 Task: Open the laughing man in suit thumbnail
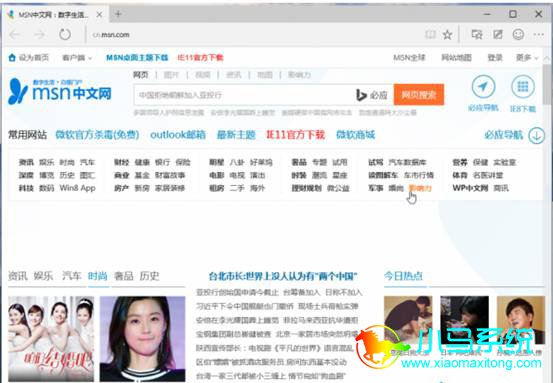[x=521, y=320]
